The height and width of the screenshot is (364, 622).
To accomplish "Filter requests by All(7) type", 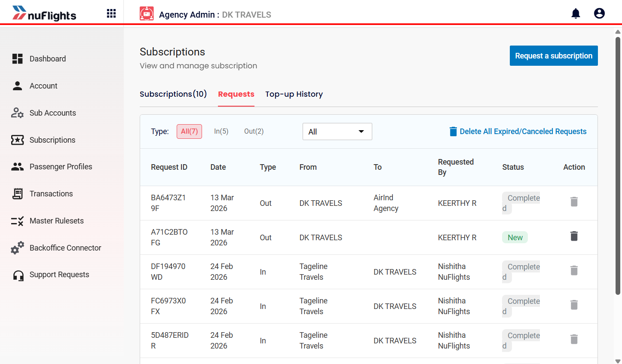I will (189, 132).
